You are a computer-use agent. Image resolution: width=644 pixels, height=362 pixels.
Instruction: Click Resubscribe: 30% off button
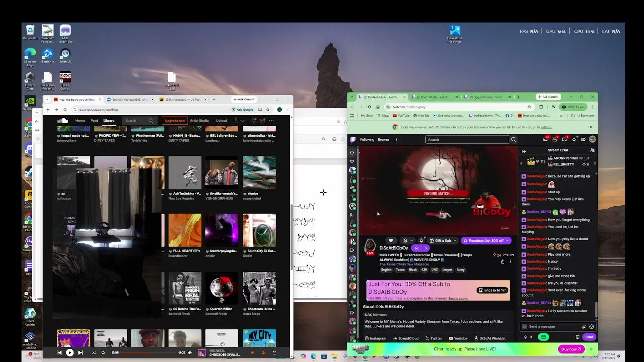(486, 241)
